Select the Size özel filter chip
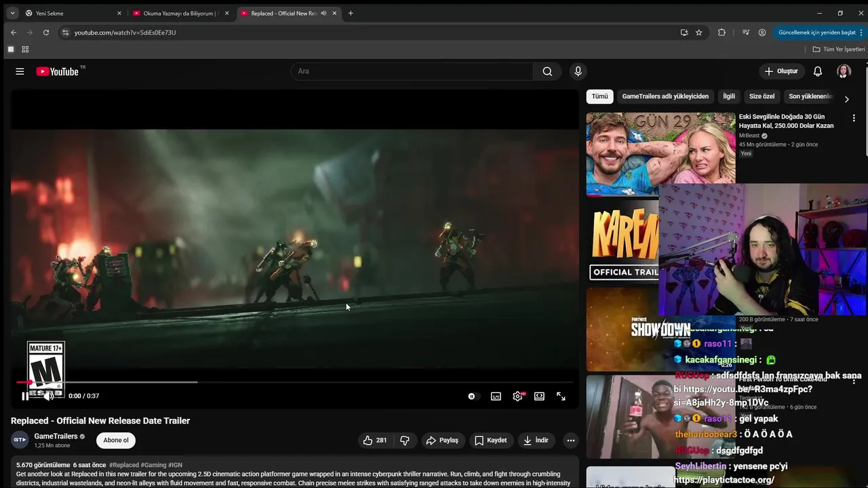Screen dimensions: 868x488 pos(762,96)
